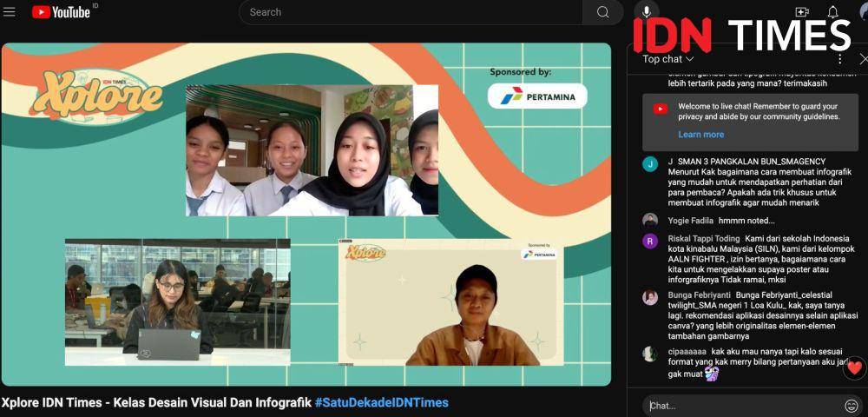Click the YouTube icon in the welcome notice

point(661,109)
